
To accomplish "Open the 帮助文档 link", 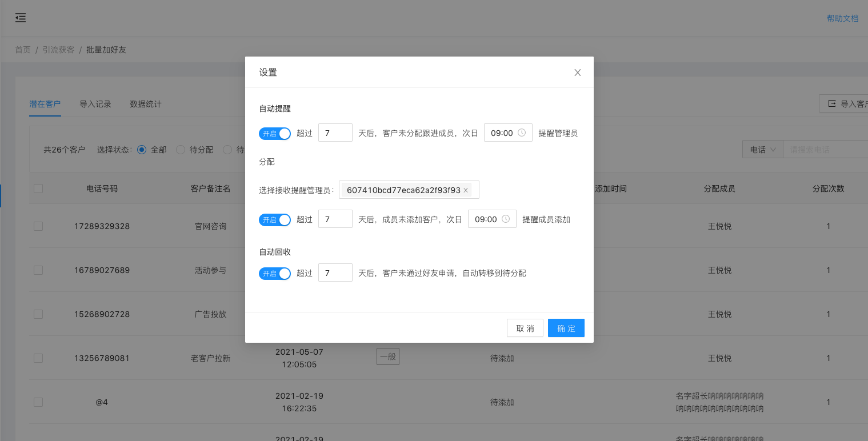I will 842,18.
